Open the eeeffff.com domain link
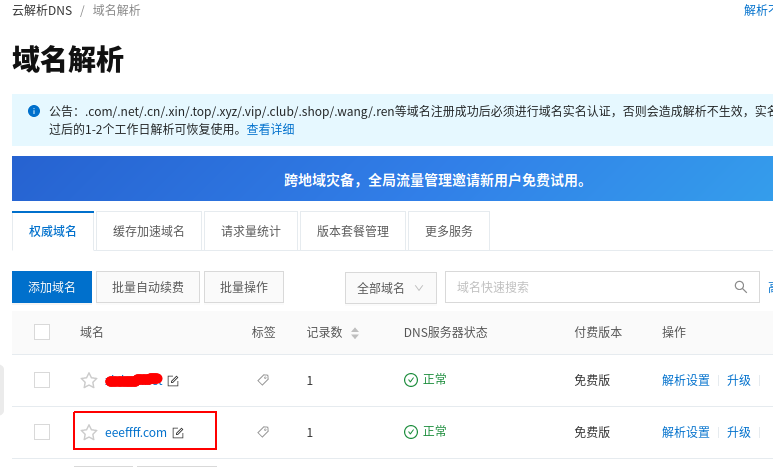This screenshot has height=467, width=773. click(136, 432)
